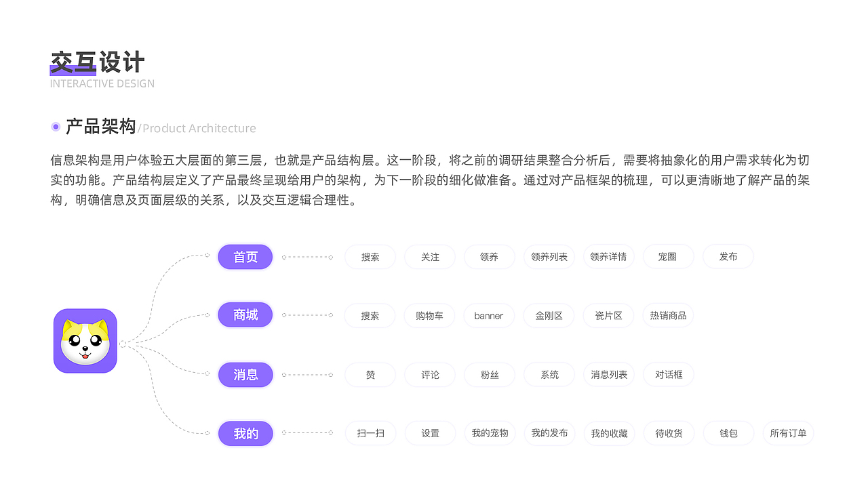Image resolution: width=868 pixels, height=488 pixels.
Task: Click the 交互设计 title heading
Action: tap(97, 62)
